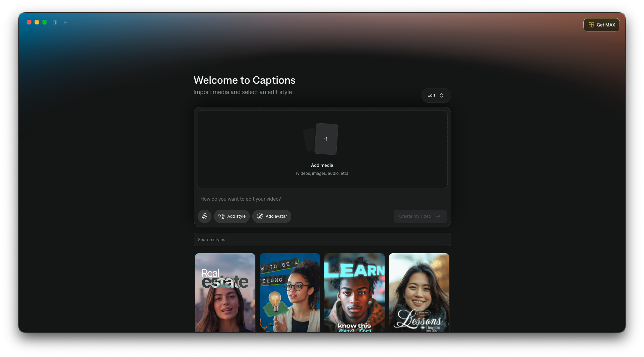Click the arrow on Create my video
The image size is (644, 357).
438,216
